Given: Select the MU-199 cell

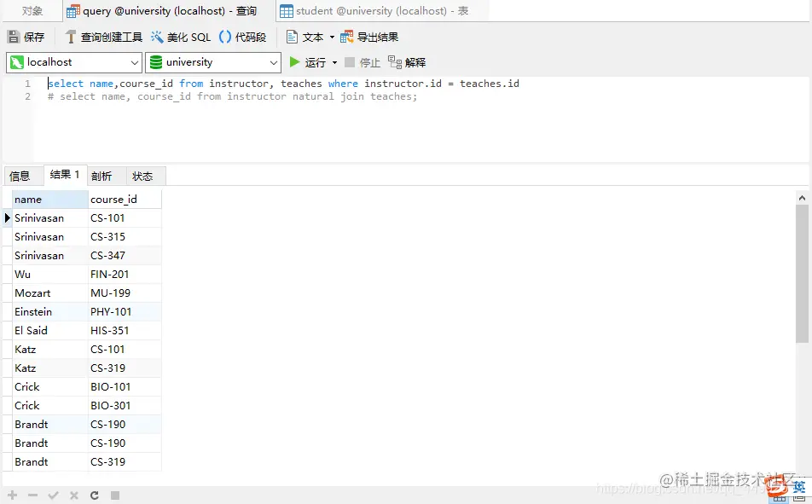Looking at the screenshot, I should (x=125, y=293).
